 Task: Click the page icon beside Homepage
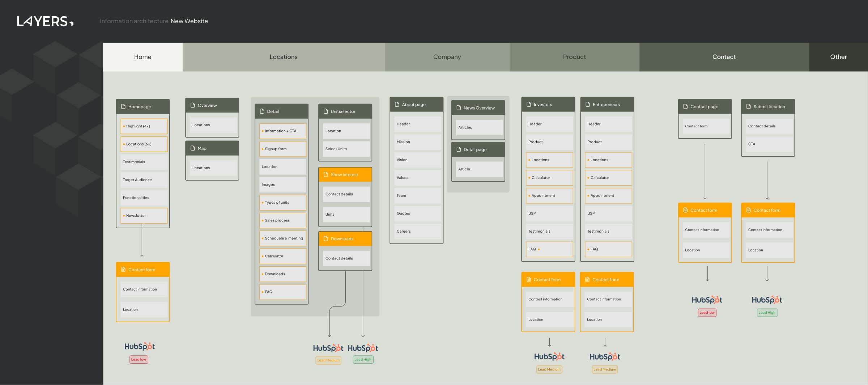[x=123, y=106]
